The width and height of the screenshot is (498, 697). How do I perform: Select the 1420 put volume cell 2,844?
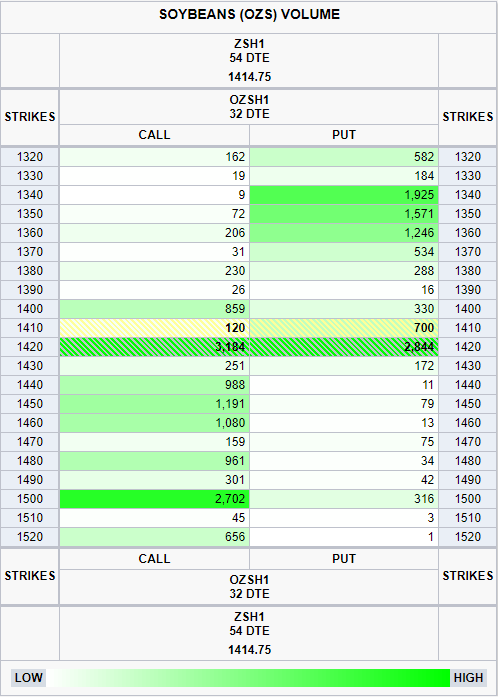tap(344, 347)
